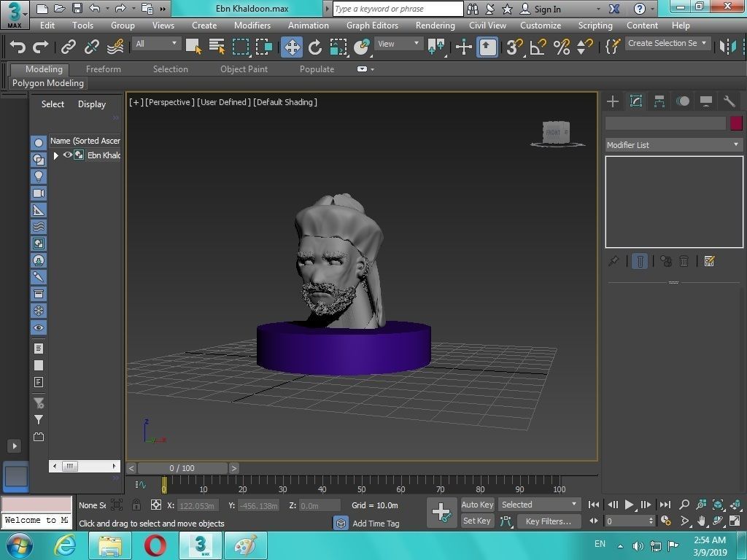
Task: Open the Modifier List dropdown
Action: point(673,145)
